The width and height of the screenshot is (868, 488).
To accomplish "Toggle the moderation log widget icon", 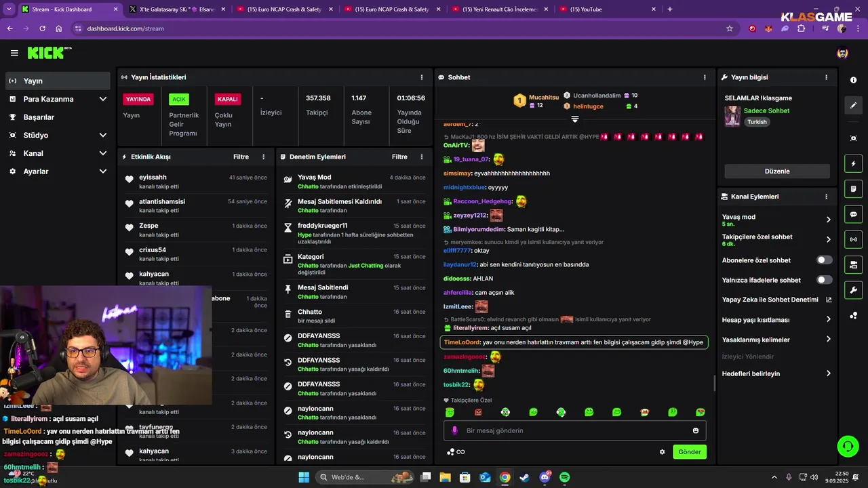I will [x=853, y=188].
